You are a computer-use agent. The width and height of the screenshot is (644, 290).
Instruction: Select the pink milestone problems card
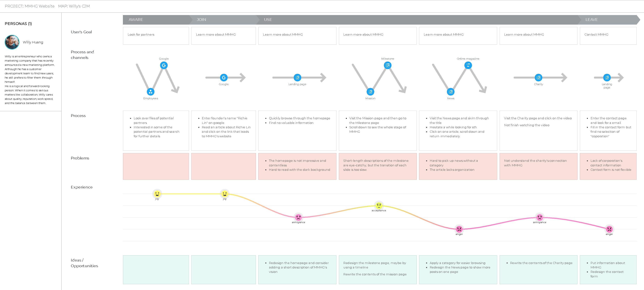pos(378,166)
